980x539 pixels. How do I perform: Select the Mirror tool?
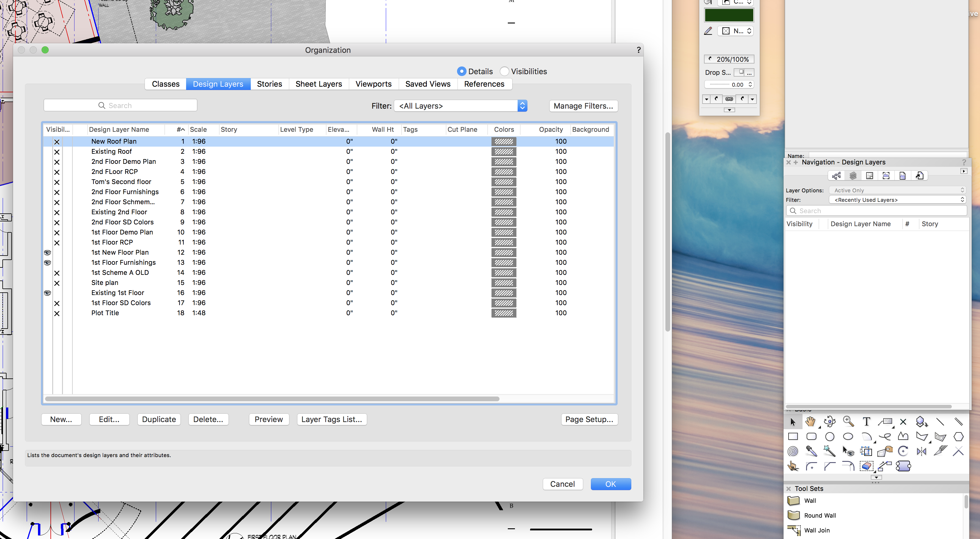tap(922, 451)
